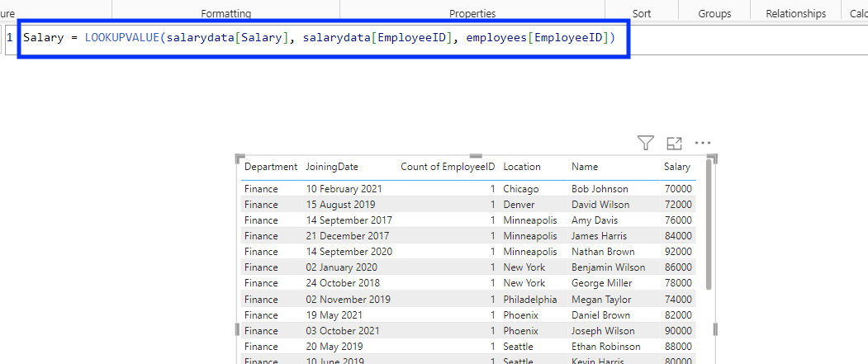Click the salary value 76000

click(677, 220)
